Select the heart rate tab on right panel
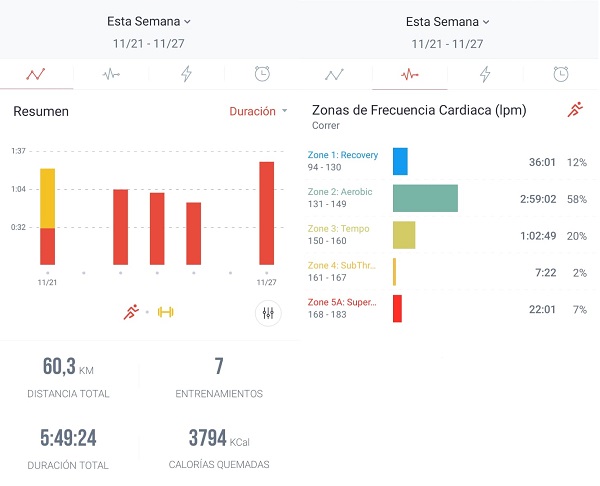This screenshot has width=600, height=486. (410, 74)
